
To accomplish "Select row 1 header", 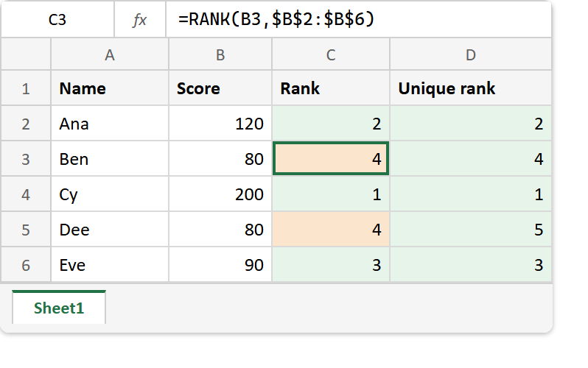I will [x=26, y=88].
